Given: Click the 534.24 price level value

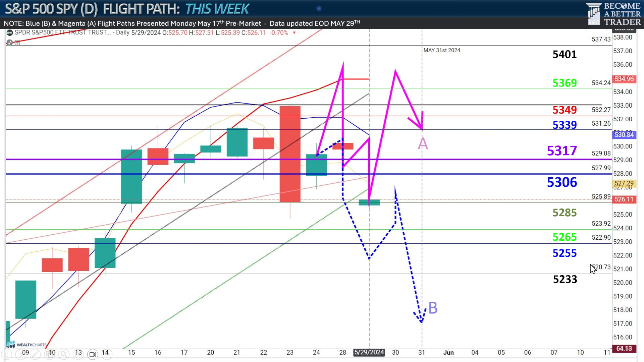Looking at the screenshot, I should click(x=601, y=83).
